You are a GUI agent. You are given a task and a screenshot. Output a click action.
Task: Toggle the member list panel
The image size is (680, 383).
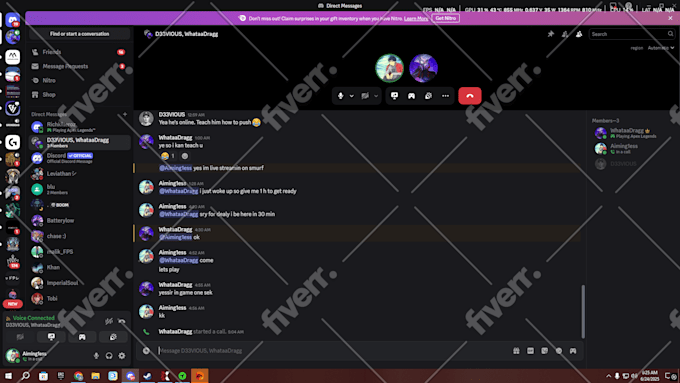[x=579, y=34]
